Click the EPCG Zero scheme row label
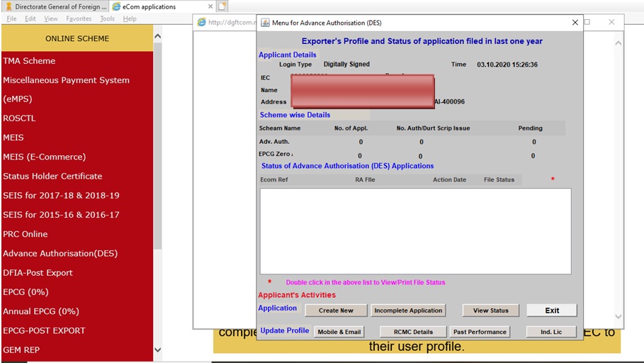The image size is (644, 363). [275, 154]
